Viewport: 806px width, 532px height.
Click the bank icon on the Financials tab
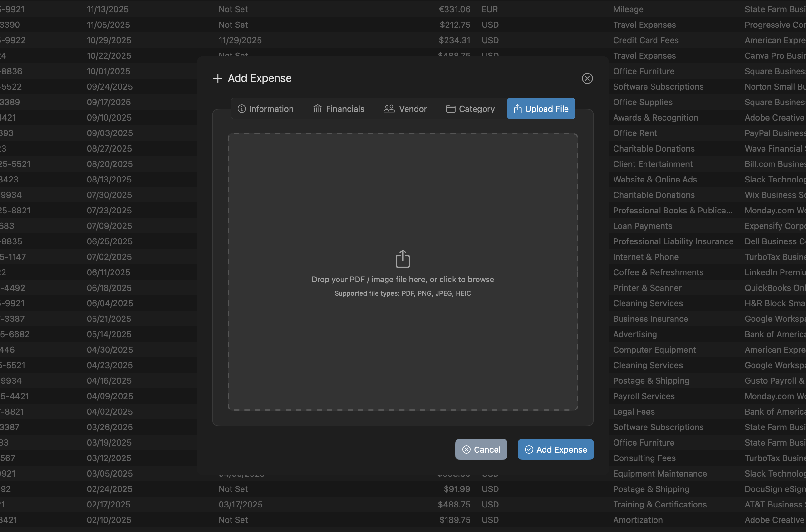(318, 109)
